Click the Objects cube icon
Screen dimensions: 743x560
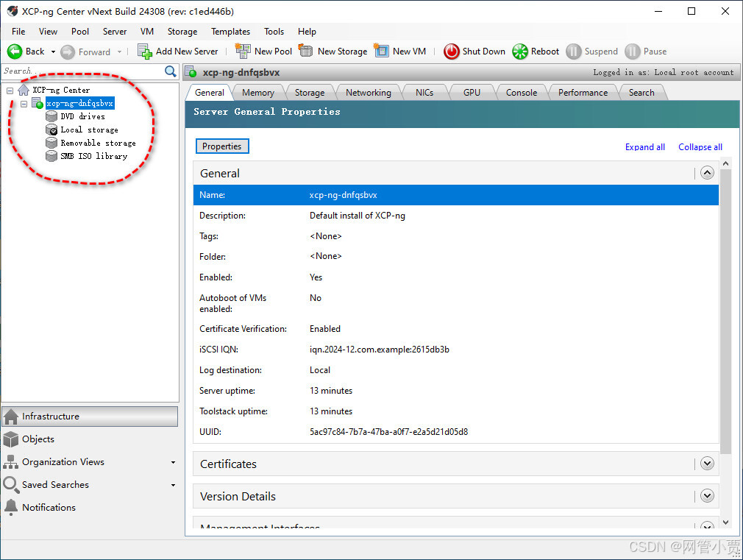click(11, 439)
